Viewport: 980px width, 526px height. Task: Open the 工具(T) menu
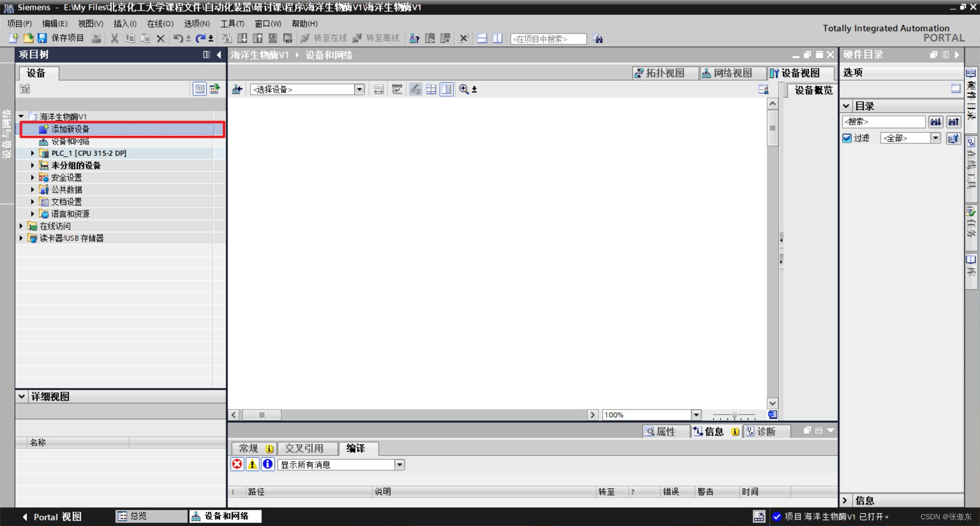[232, 23]
